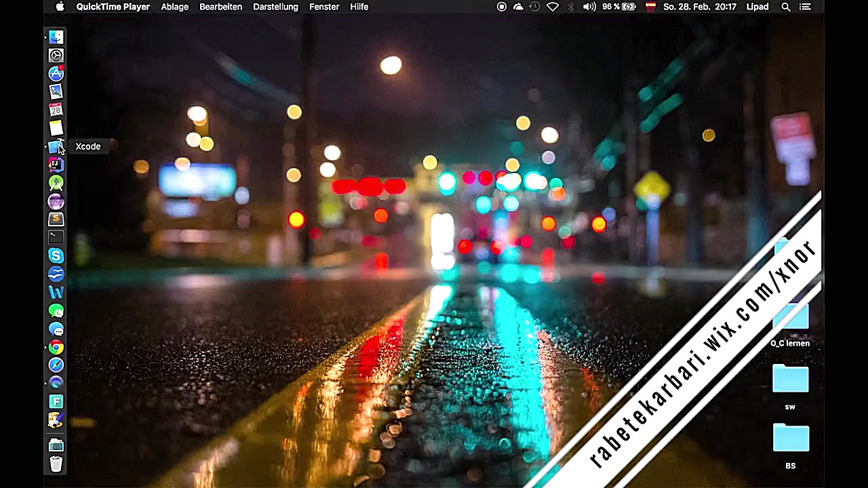
Task: Open IntelliJ IDEA in the dock
Action: click(x=56, y=165)
